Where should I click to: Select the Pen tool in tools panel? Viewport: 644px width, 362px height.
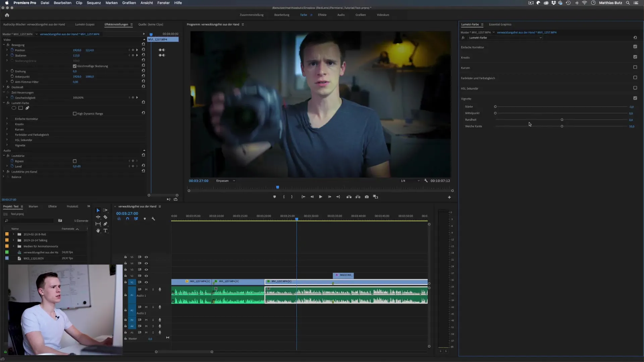coord(105,224)
